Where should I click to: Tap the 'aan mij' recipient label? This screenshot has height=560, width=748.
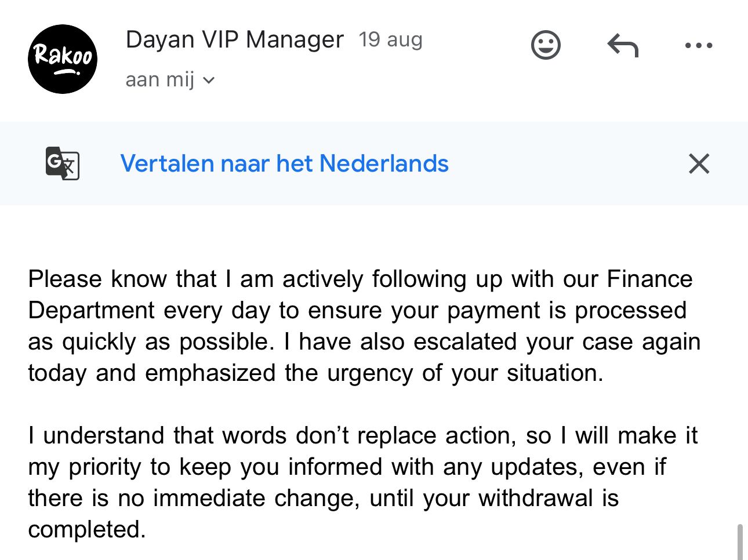[x=159, y=79]
